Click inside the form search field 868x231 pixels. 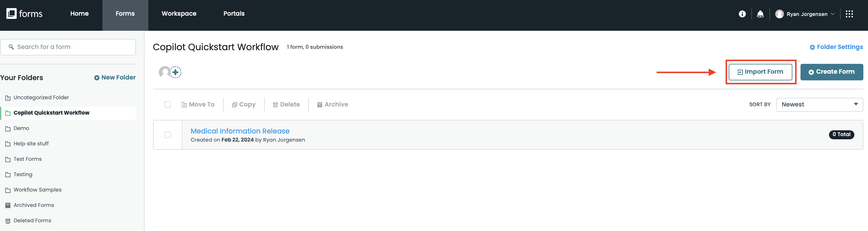67,47
